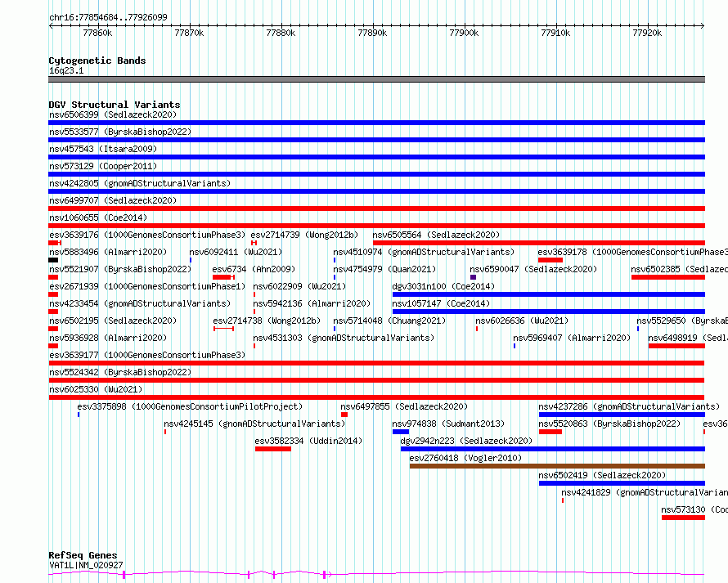728x583 pixels.
Task: Open VAT1L|NM_020927 RefSeq gene label
Action: pos(86,565)
